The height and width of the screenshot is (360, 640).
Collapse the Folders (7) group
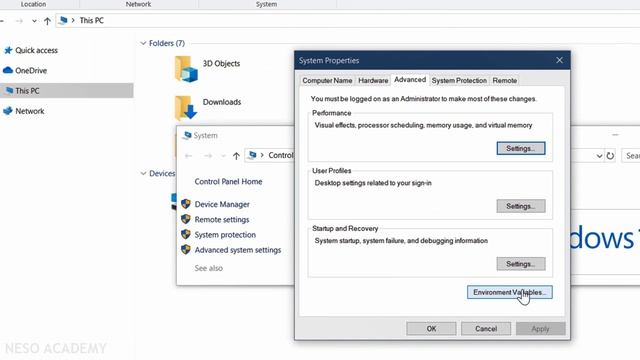pyautogui.click(x=143, y=43)
